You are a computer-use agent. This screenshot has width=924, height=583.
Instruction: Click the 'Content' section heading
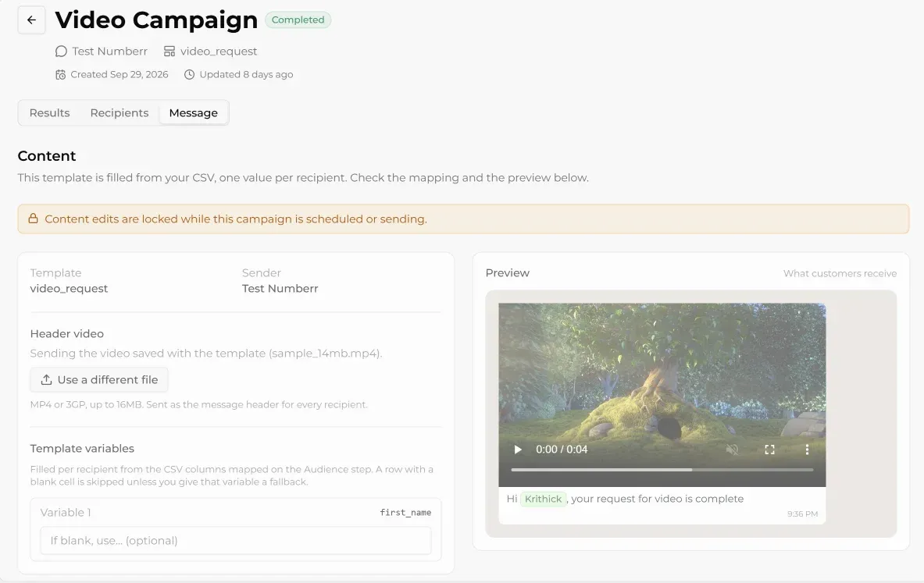[47, 156]
